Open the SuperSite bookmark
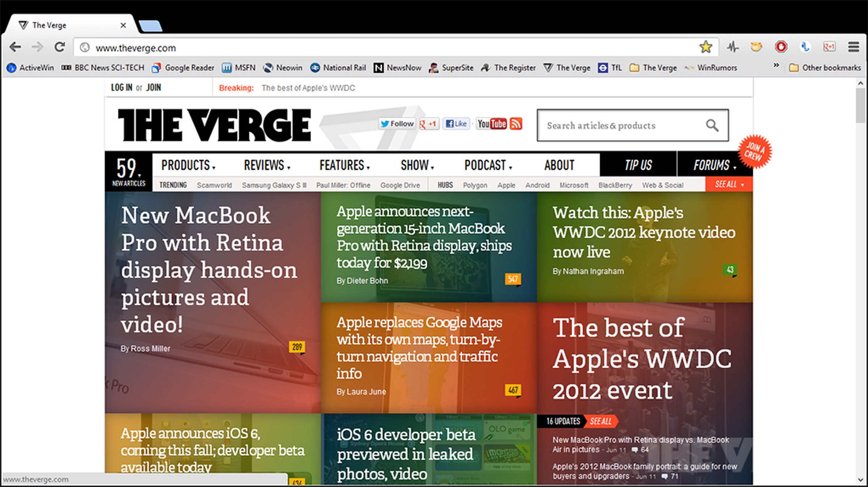The image size is (868, 487). (451, 68)
